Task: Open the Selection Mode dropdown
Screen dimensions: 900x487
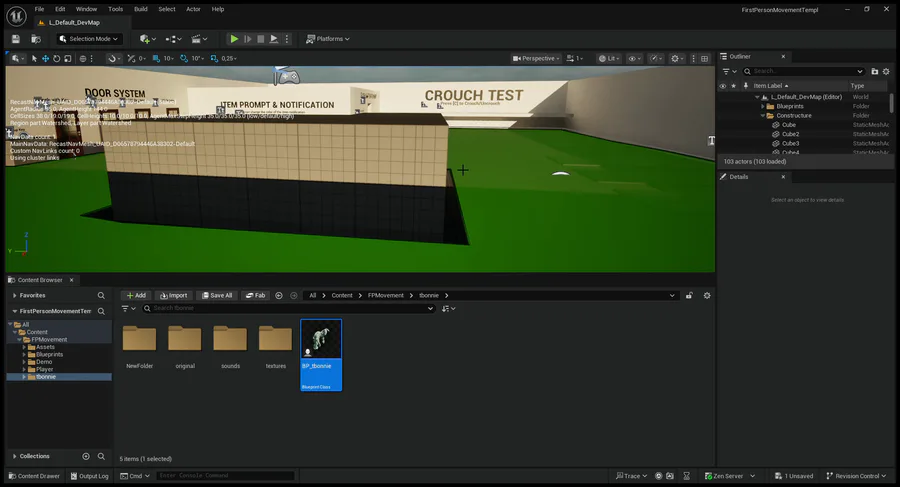Action: click(x=89, y=39)
